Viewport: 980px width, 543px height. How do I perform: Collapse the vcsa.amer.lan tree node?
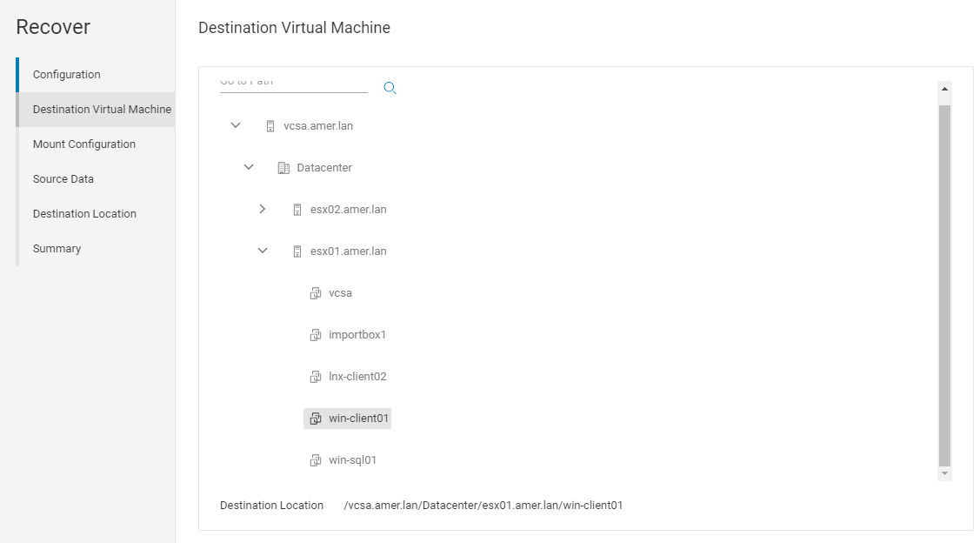(x=235, y=124)
